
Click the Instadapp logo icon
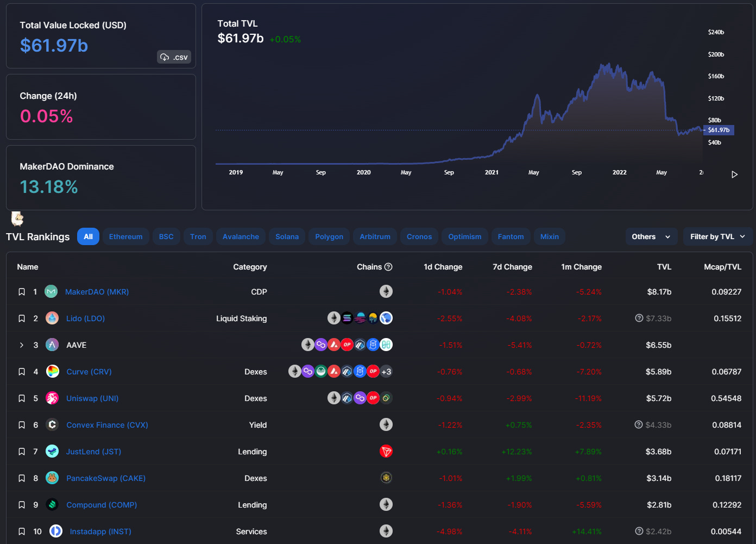tap(56, 531)
